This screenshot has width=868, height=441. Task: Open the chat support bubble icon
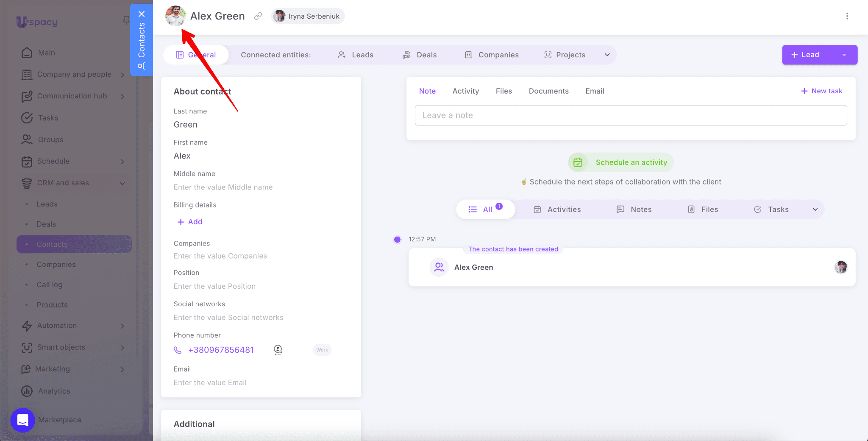point(22,420)
